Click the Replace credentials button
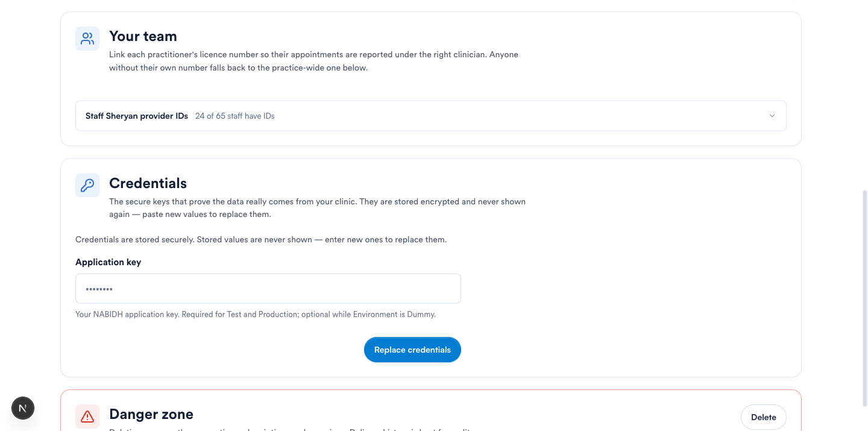Screen dimensions: 868x431 click(412, 350)
